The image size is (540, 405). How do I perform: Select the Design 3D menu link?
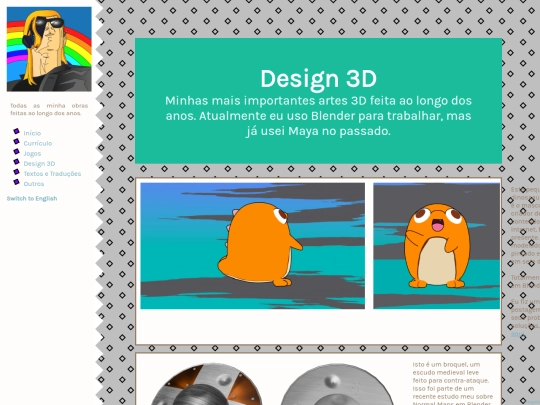(39, 164)
